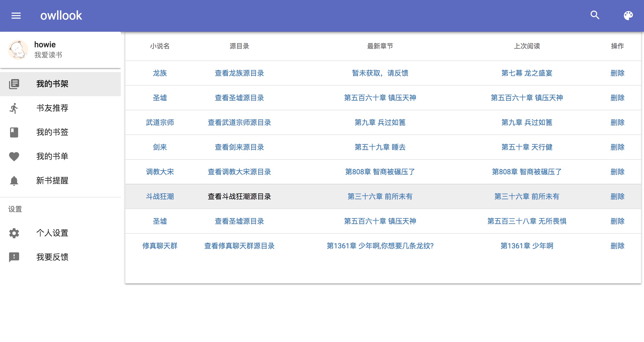The width and height of the screenshot is (644, 342).
Task: Open the hamburger navigation menu
Action: [x=16, y=16]
